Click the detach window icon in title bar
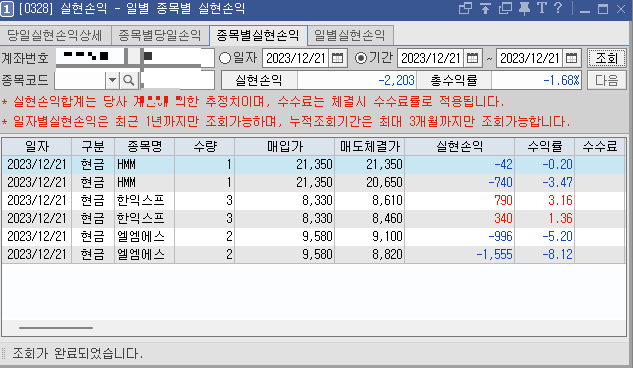 465,8
